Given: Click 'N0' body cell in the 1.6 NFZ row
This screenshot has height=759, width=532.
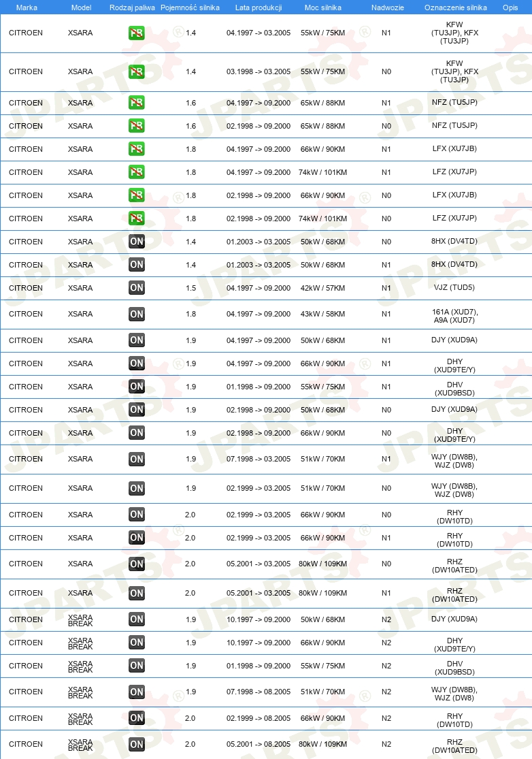Looking at the screenshot, I should [386, 126].
